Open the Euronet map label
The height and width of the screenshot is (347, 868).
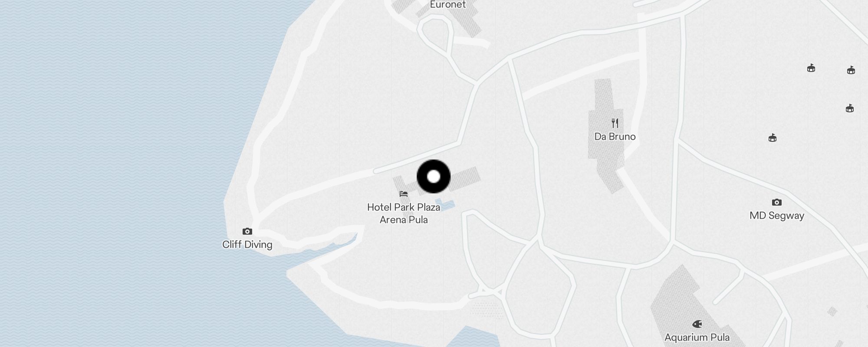click(448, 4)
